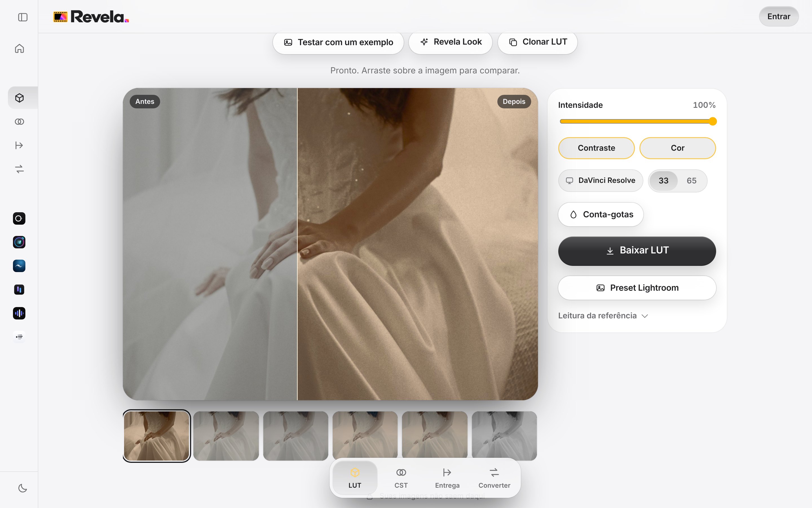Expand Leitura da referência section
This screenshot has height=508, width=812.
coord(603,316)
